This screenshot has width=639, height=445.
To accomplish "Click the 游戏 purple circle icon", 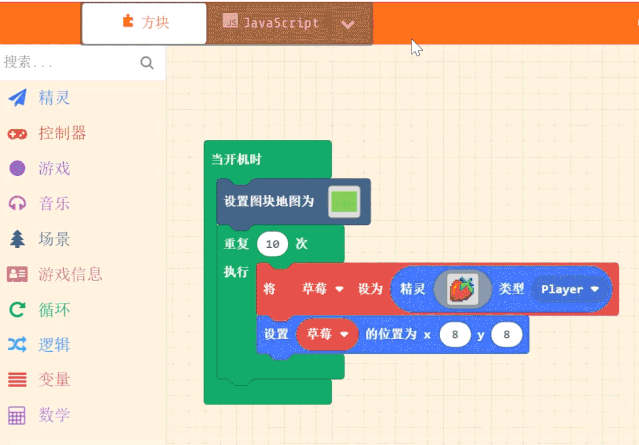I will (17, 168).
